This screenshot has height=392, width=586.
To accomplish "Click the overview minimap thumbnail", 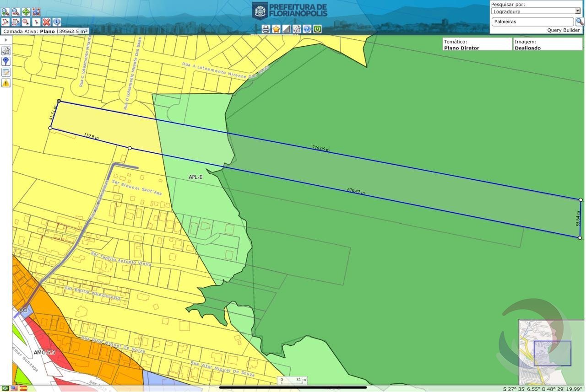I will tap(551, 352).
